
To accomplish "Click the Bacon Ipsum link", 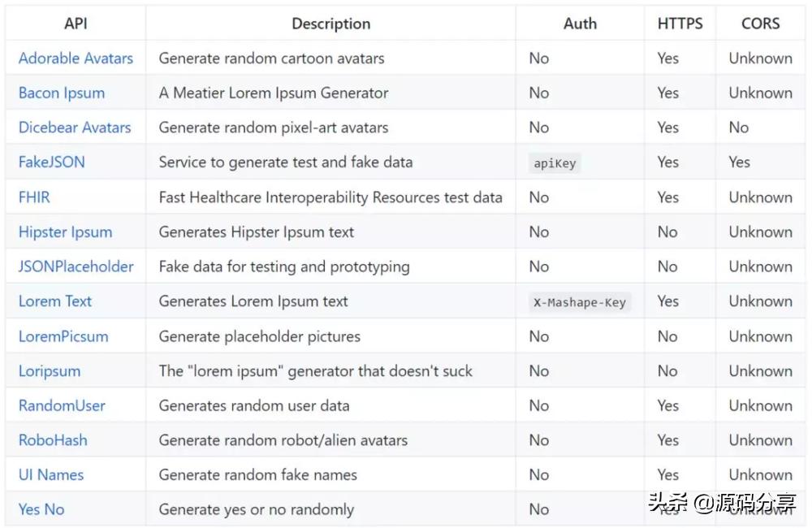I will pos(62,93).
